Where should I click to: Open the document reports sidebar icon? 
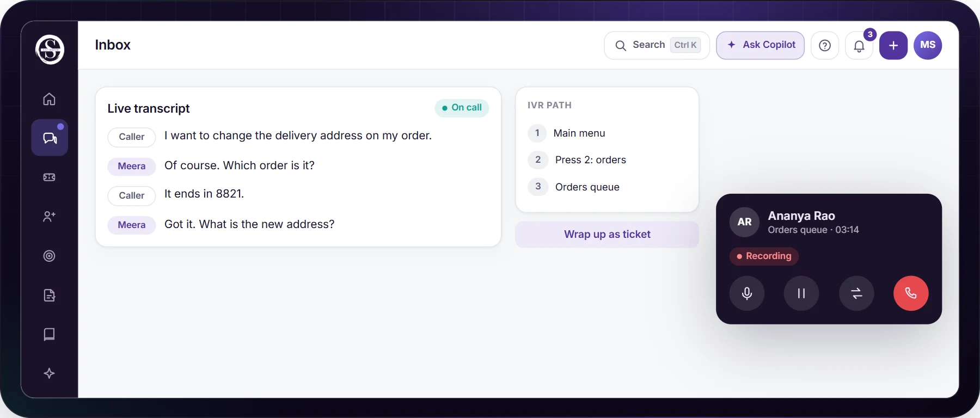pos(50,295)
